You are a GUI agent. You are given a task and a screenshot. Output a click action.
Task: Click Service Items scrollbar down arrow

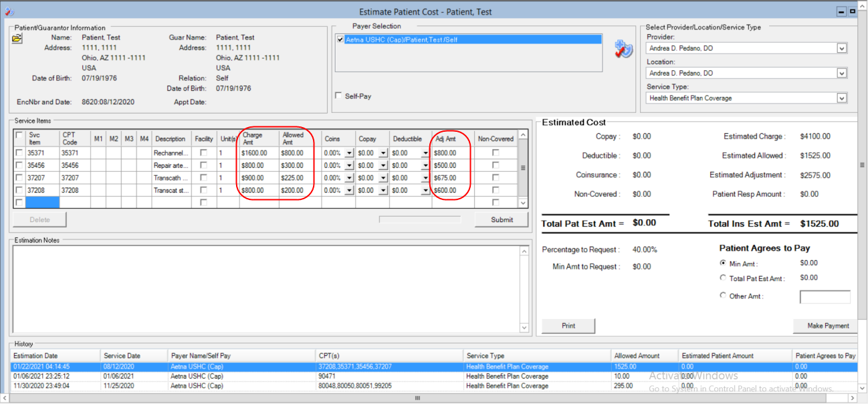click(x=524, y=203)
